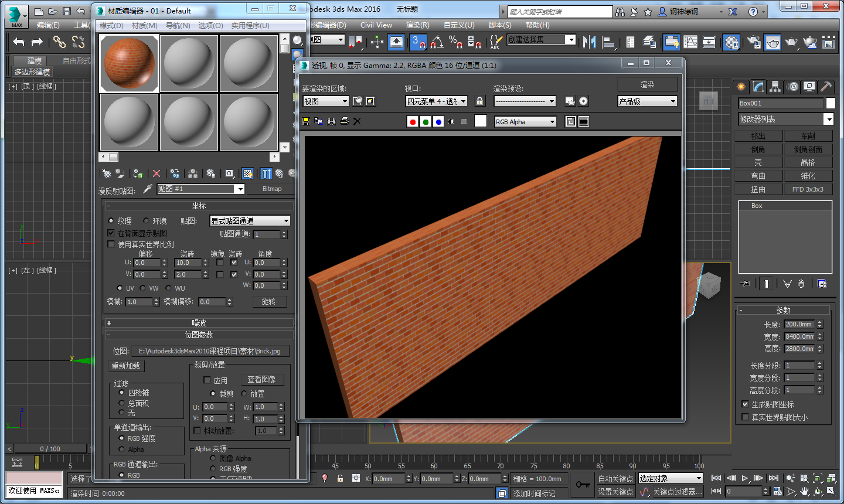Open the Civil View menu

(376, 25)
